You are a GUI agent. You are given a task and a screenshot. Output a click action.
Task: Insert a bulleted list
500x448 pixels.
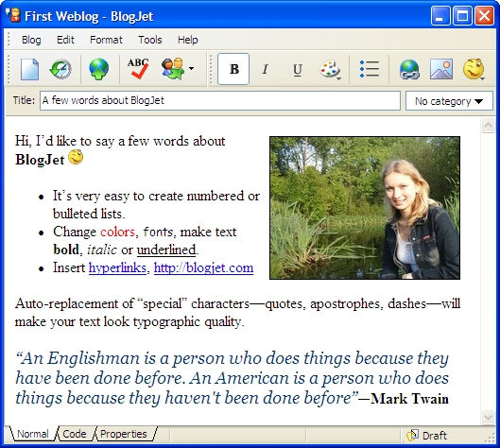point(370,69)
